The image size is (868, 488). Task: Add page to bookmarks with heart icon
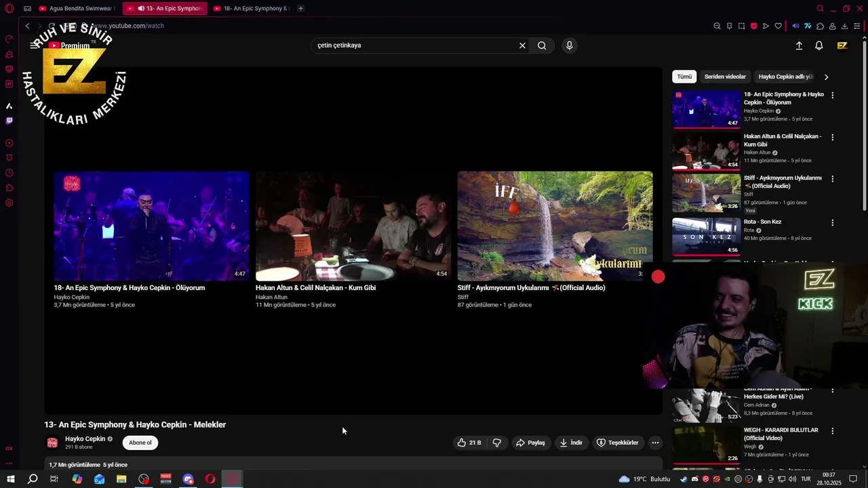[778, 26]
